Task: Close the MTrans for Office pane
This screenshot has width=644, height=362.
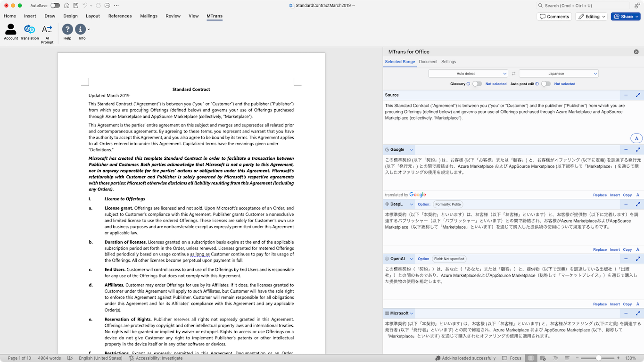Action: click(x=636, y=52)
